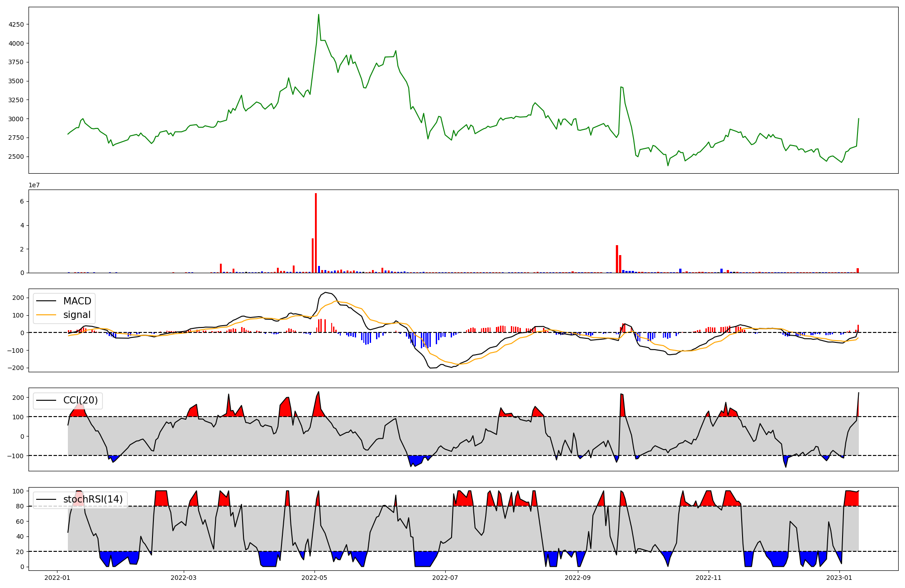Click the 2022-11 x-axis date label
Viewport: 905px width, 588px height.
coord(708,578)
